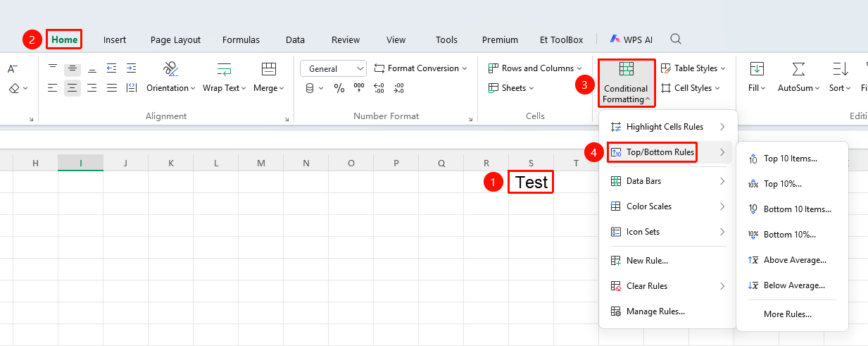Click the decrease decimal places icon
Screen dimensions: 868x346
[398, 88]
